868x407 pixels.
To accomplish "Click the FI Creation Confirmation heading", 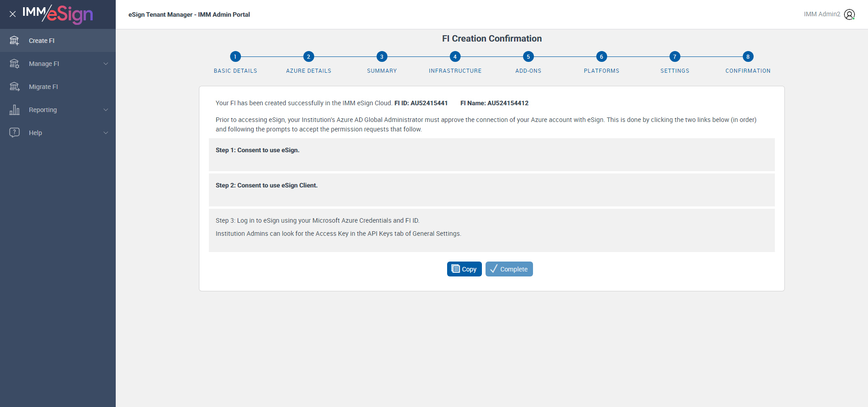I will [x=492, y=38].
